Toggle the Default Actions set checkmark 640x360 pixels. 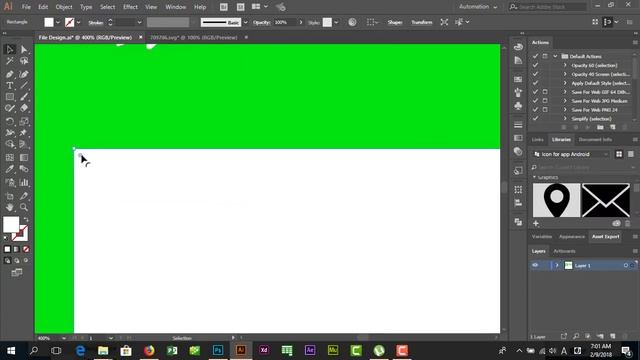(535, 56)
